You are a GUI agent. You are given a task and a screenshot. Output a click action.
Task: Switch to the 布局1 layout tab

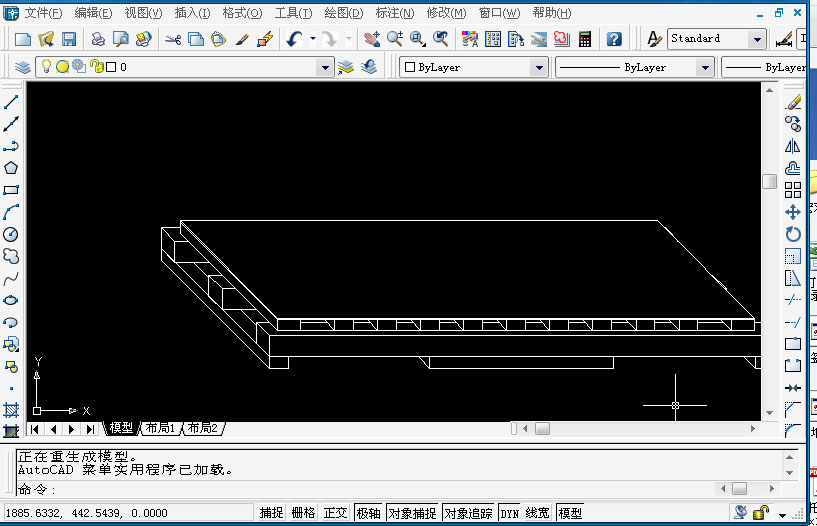(x=160, y=428)
